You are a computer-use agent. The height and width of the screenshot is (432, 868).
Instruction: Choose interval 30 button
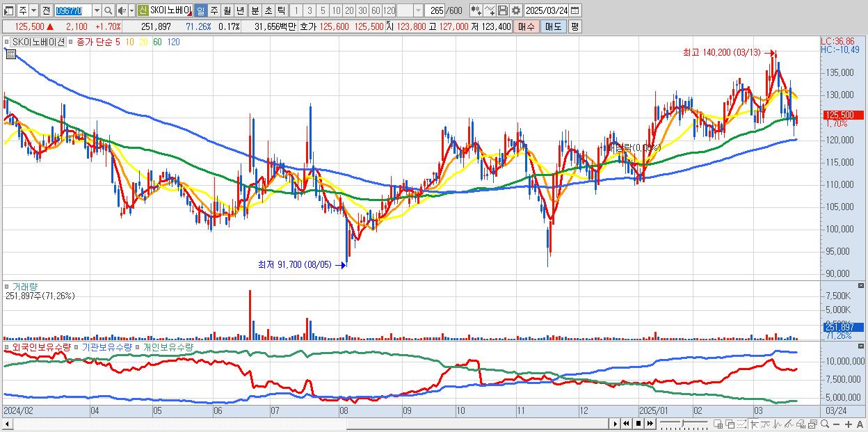[x=362, y=10]
